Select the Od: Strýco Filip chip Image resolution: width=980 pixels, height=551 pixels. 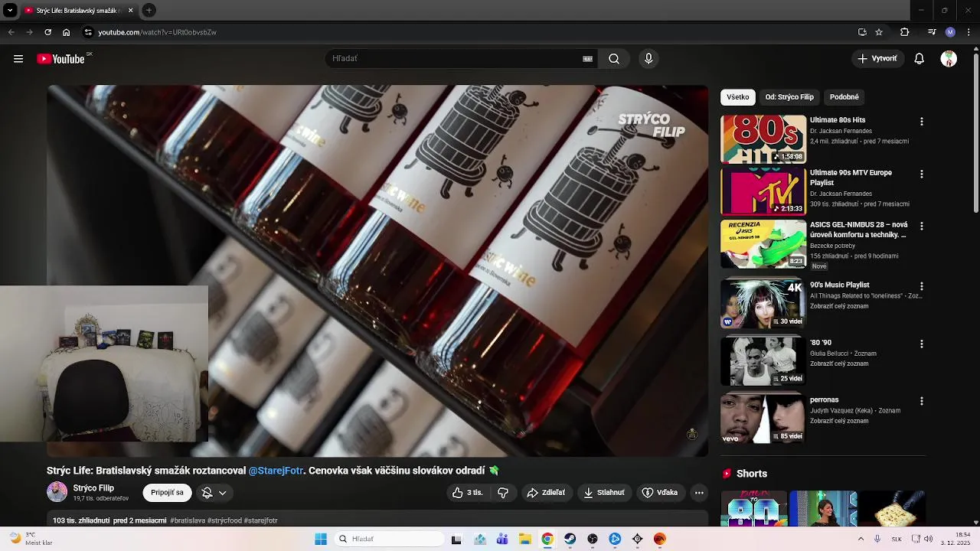click(789, 97)
